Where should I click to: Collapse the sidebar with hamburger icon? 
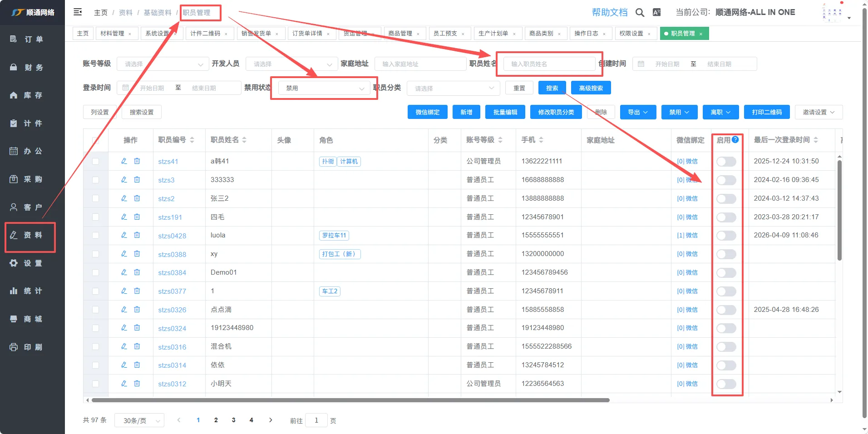click(x=78, y=12)
